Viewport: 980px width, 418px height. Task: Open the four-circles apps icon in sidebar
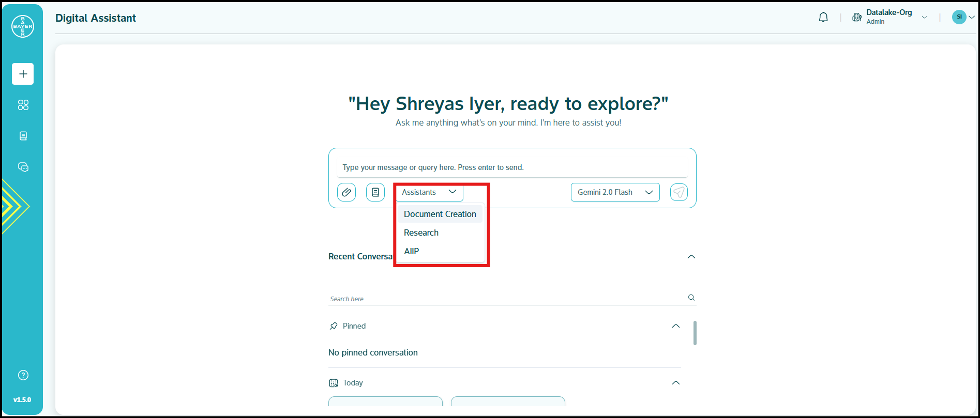[x=23, y=105]
